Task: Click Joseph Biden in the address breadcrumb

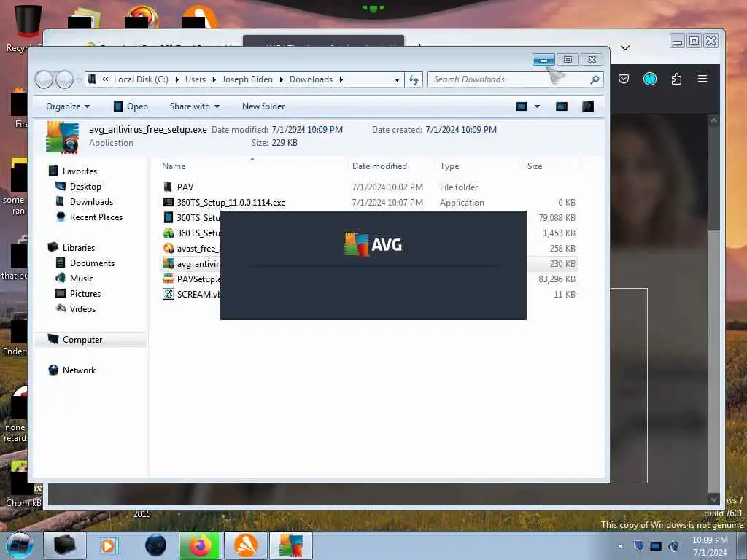Action: (247, 79)
